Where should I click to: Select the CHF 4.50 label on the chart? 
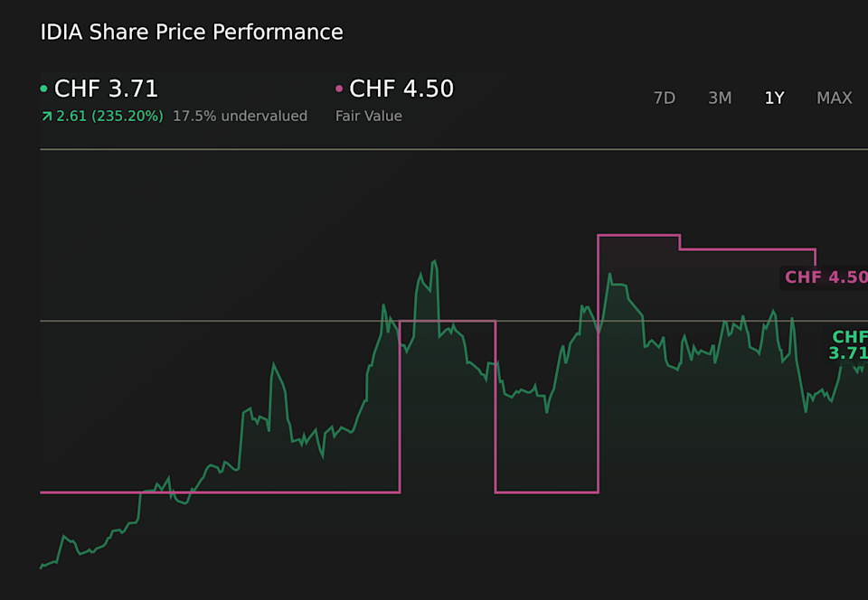click(825, 277)
